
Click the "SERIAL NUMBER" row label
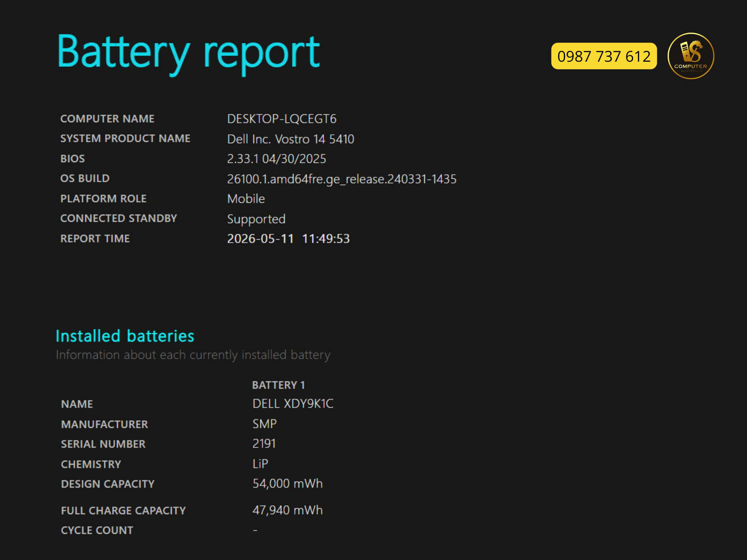(x=103, y=444)
